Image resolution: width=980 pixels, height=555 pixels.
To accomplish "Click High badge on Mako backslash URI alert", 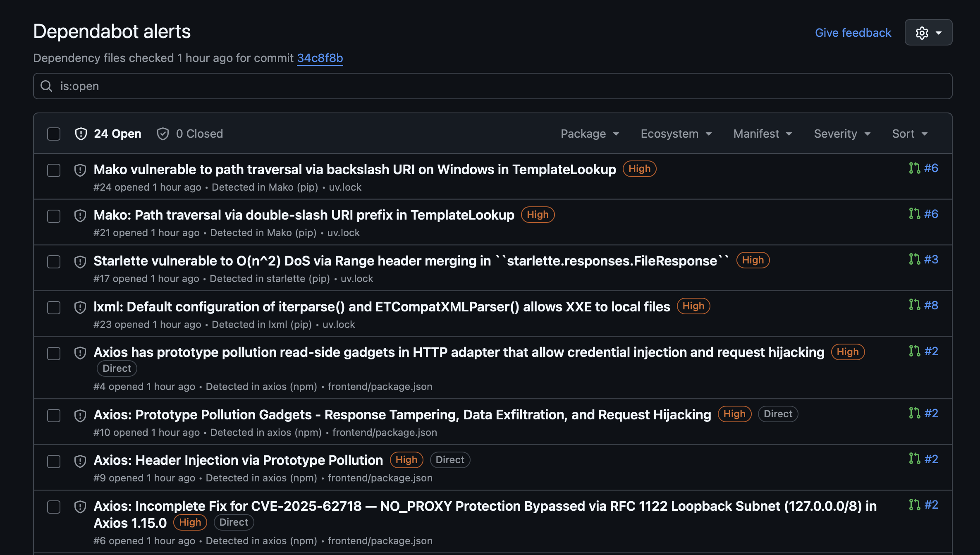I will pos(639,169).
